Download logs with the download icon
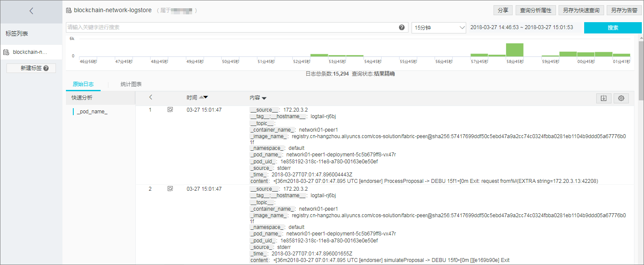Screen dimensions: 644x265 click(603, 98)
